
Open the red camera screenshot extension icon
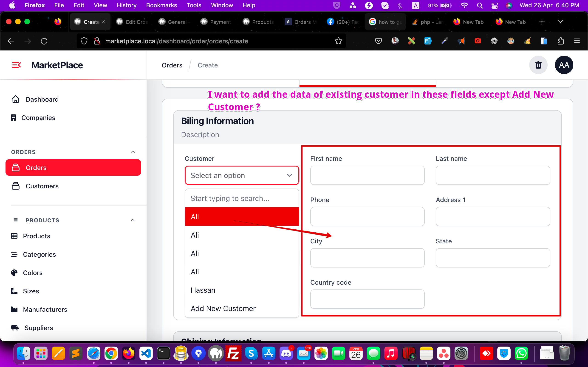click(x=478, y=41)
